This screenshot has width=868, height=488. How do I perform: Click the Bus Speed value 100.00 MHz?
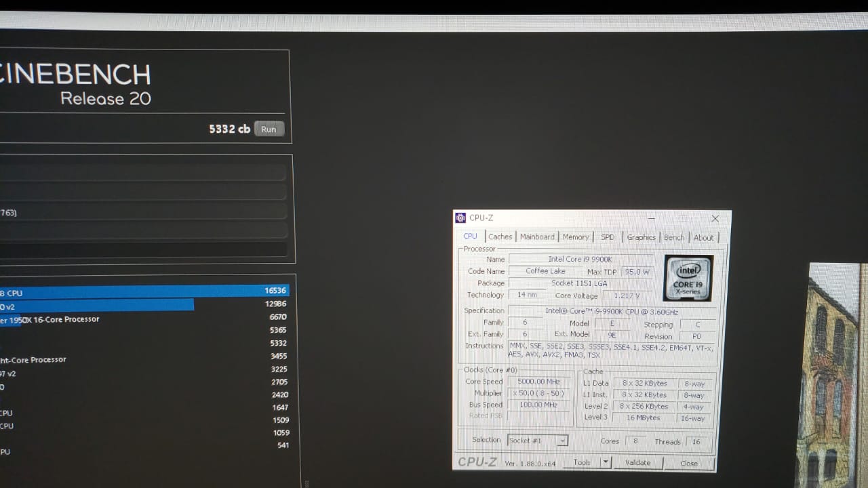538,405
